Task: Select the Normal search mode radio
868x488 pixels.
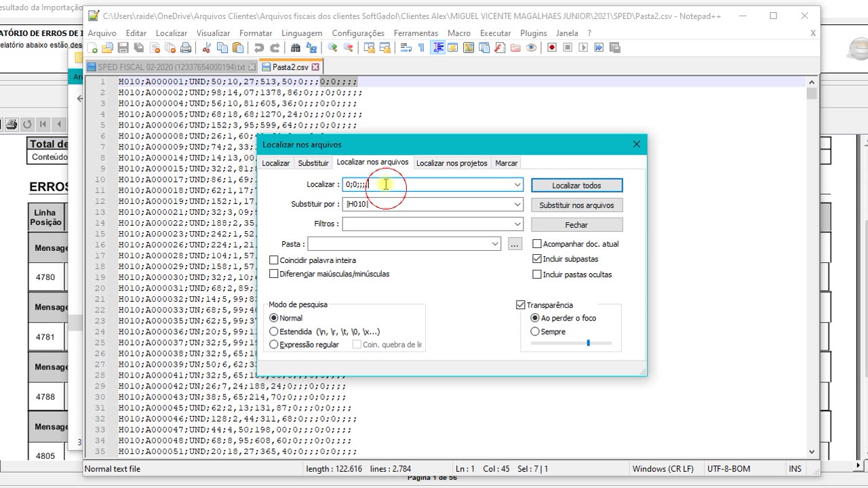Action: click(274, 318)
